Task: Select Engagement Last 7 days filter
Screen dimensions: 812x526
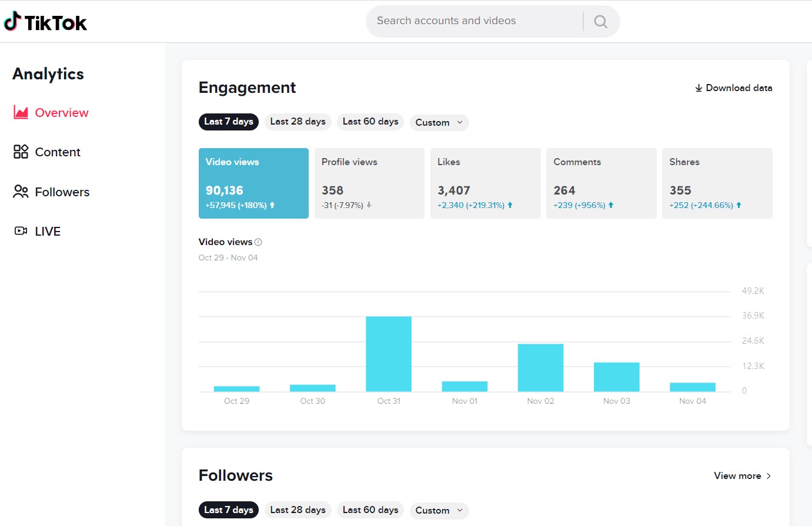Action: [229, 122]
